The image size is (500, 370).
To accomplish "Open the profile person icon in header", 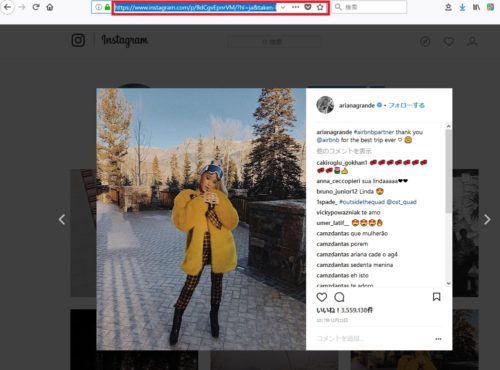I will (472, 42).
